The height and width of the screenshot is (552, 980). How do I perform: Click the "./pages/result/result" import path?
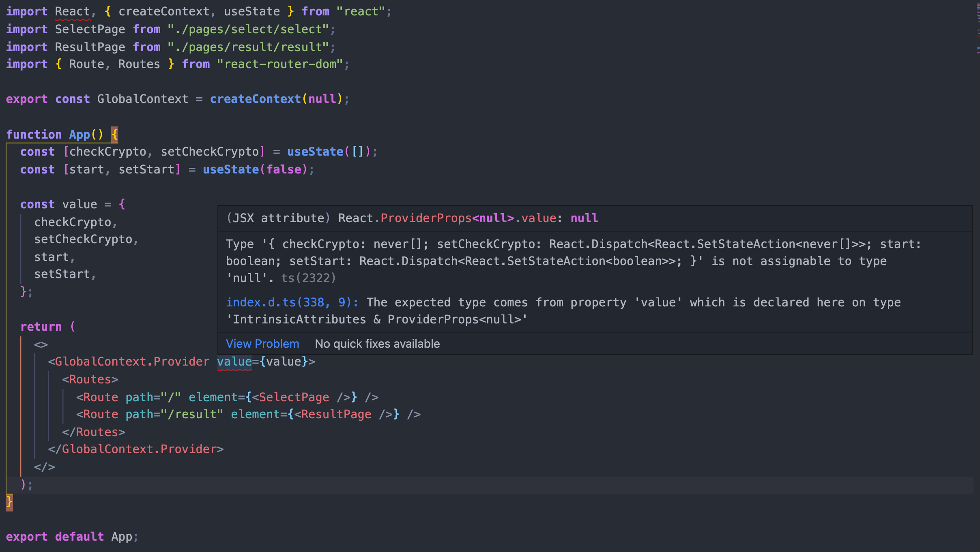pos(248,47)
